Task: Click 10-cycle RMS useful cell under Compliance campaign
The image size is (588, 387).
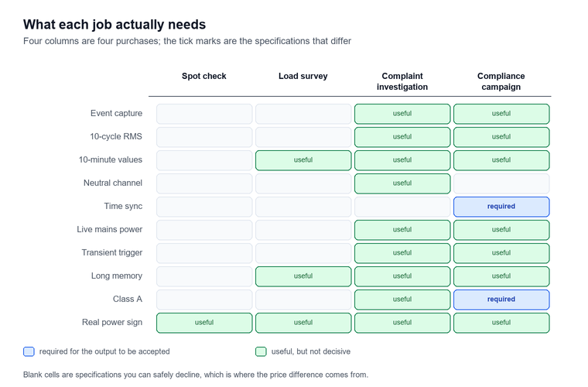Action: (501, 137)
